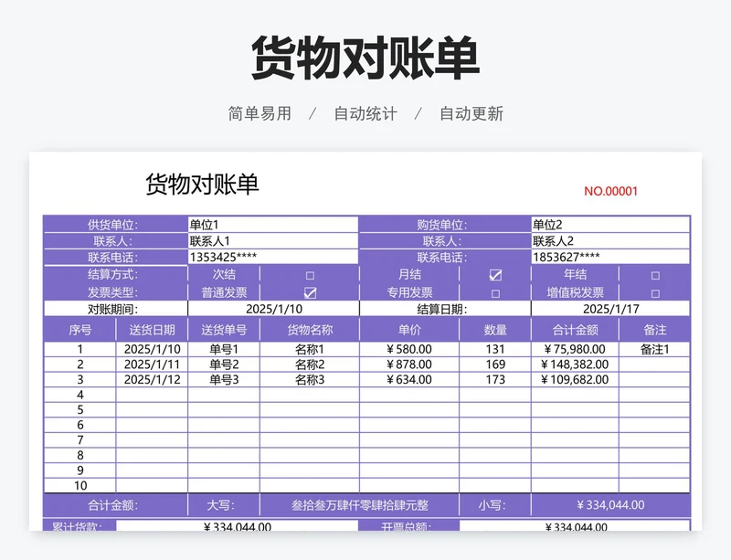Click the buyer contact cell 联系人2

tap(610, 241)
